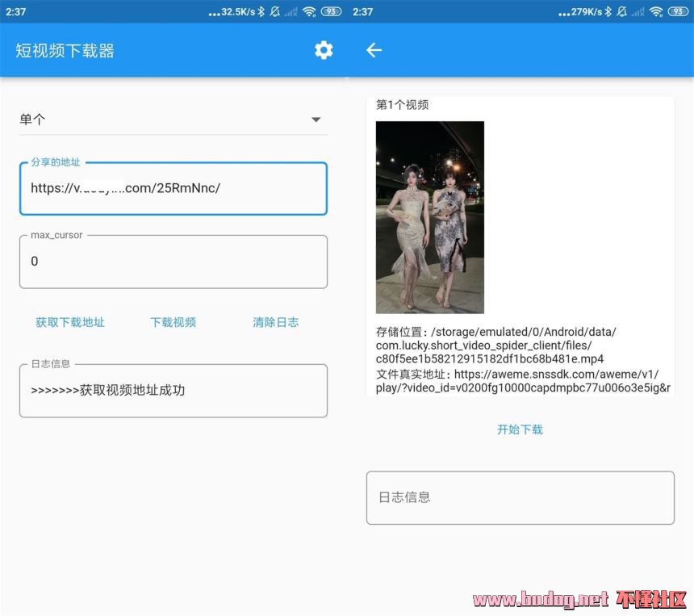Click the aweme.snssdk.com real file address
This screenshot has width=694, height=616.
[x=523, y=381]
